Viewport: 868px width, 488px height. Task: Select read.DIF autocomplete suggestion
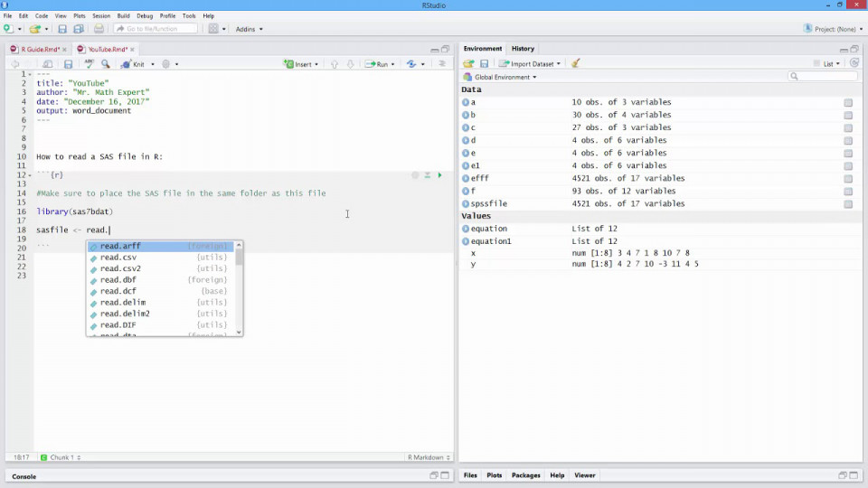(161, 325)
